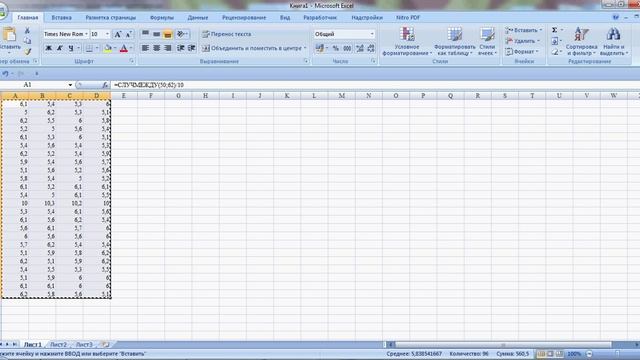Click Перенос текста wrap text button
Screen dimensions: 640x360
point(227,34)
